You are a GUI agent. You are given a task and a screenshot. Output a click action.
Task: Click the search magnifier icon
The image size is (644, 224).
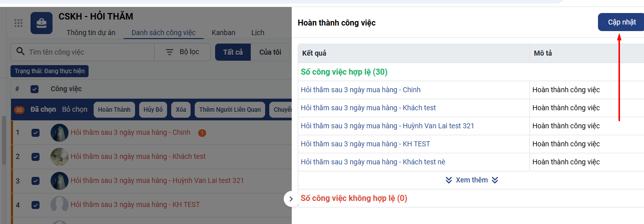[21, 52]
